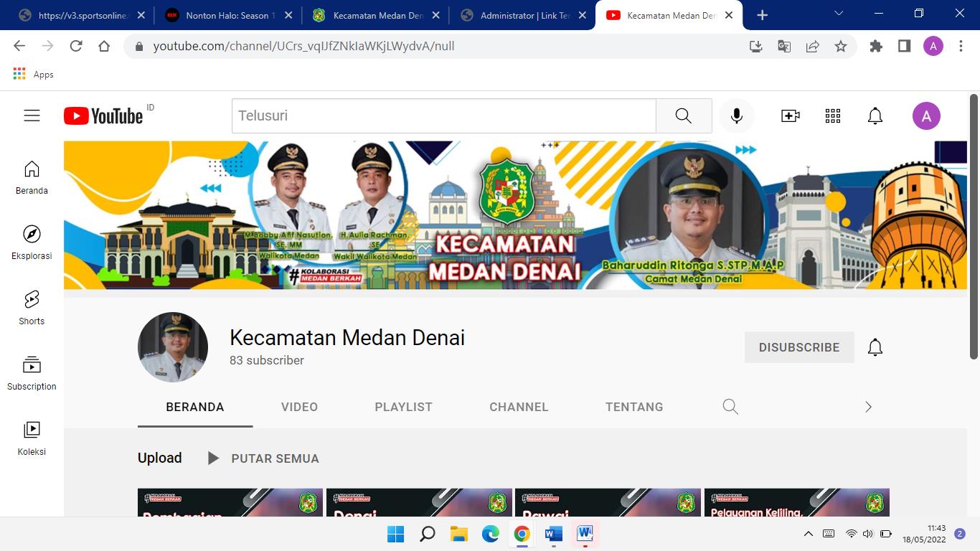Click the browser home button
This screenshot has width=980, height=551.
click(x=104, y=46)
